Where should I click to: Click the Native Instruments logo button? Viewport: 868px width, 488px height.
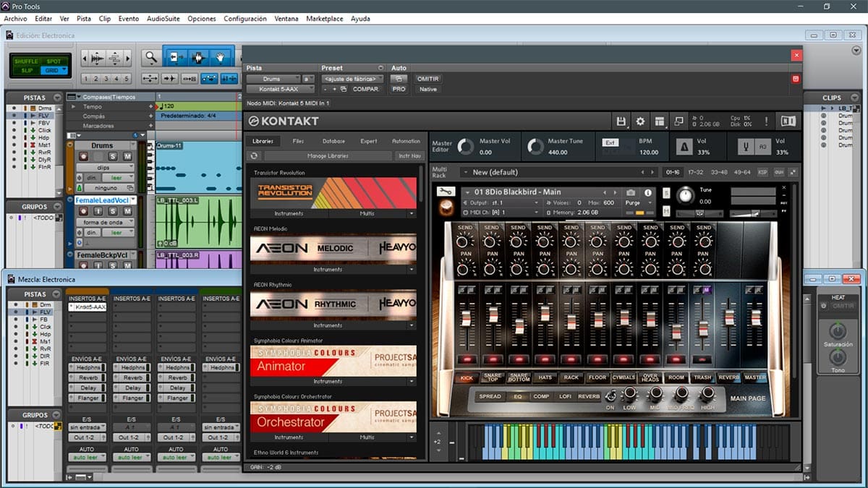(788, 121)
